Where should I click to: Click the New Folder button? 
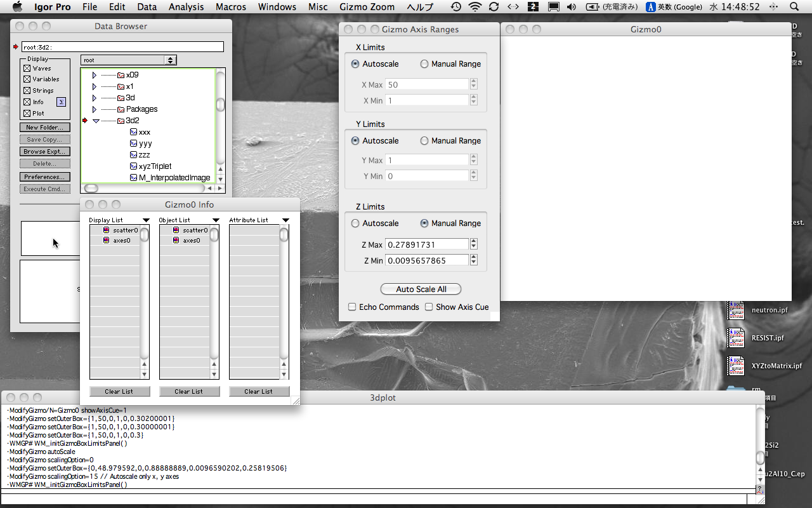tap(45, 128)
